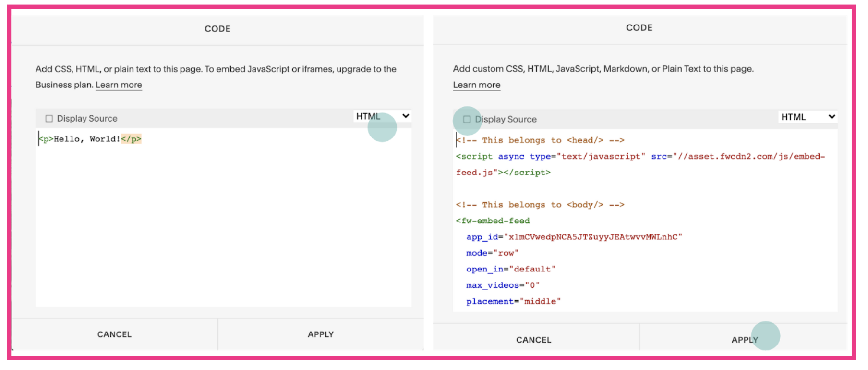Screen dimensions: 868x370
Task: Open Learn more link after Business plan text
Action: coord(119,85)
